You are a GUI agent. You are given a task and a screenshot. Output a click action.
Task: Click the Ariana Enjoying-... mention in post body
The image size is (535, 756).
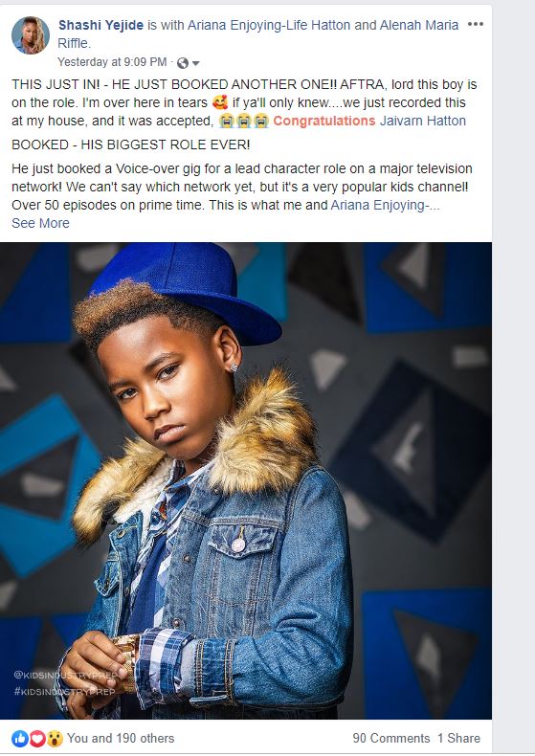coord(385,205)
